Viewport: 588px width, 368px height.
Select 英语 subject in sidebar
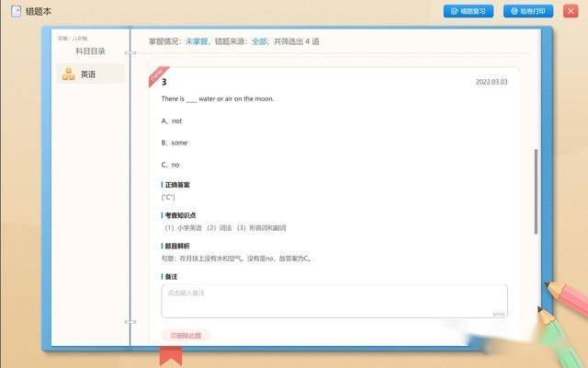coord(90,74)
